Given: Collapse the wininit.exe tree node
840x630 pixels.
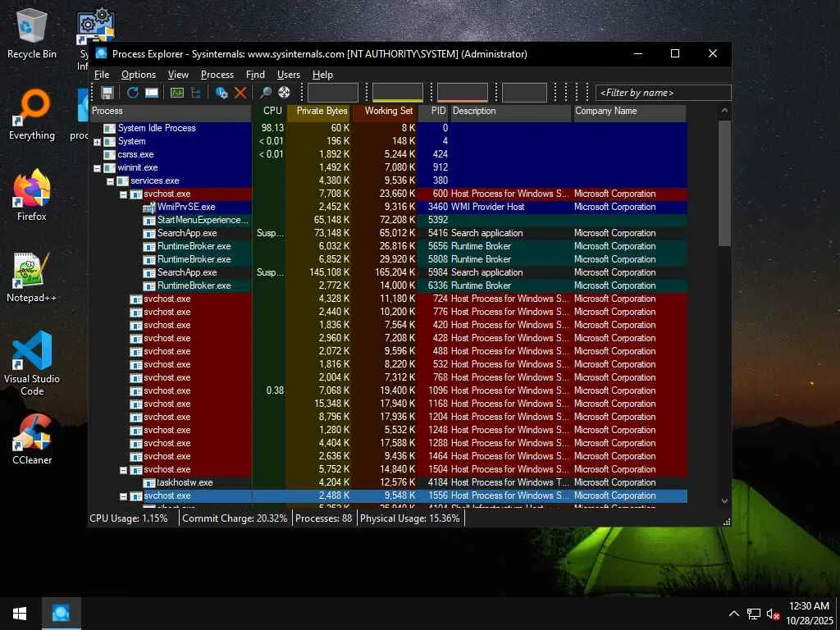Looking at the screenshot, I should pyautogui.click(x=97, y=168).
